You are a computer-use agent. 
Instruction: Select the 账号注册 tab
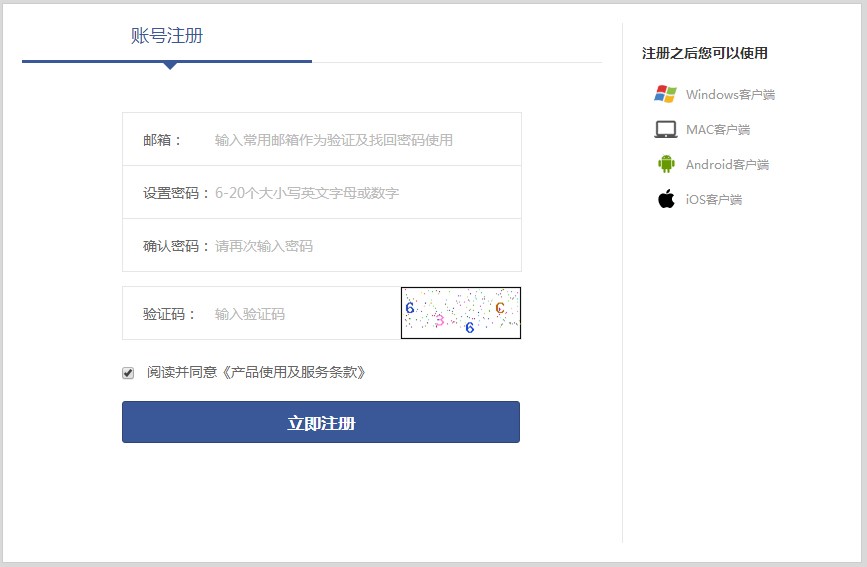click(x=167, y=37)
